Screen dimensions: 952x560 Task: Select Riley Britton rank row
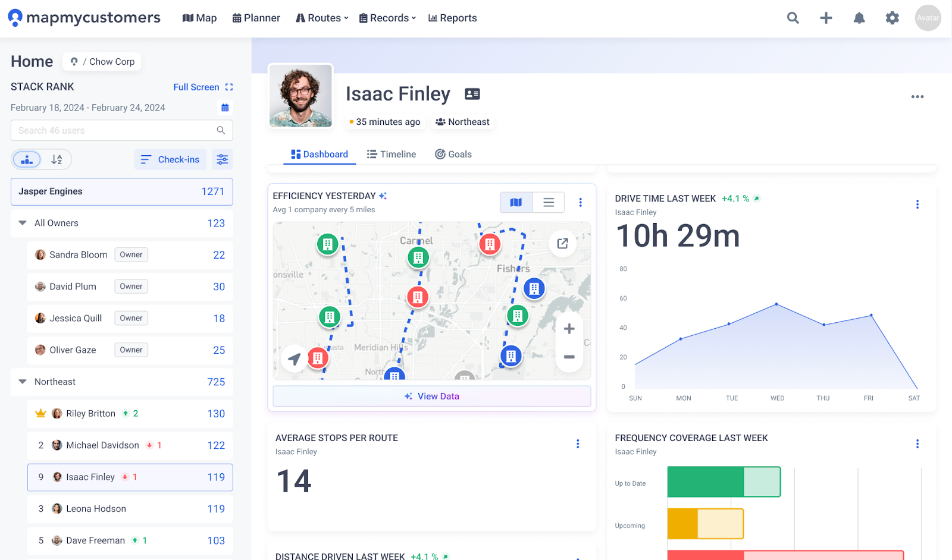[130, 414]
